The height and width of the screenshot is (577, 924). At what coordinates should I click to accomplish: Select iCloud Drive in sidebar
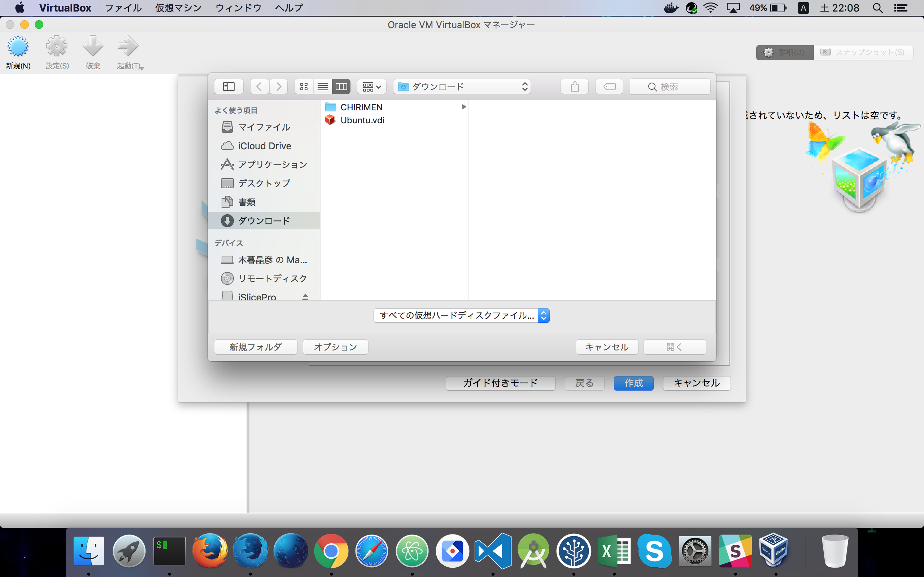click(264, 146)
